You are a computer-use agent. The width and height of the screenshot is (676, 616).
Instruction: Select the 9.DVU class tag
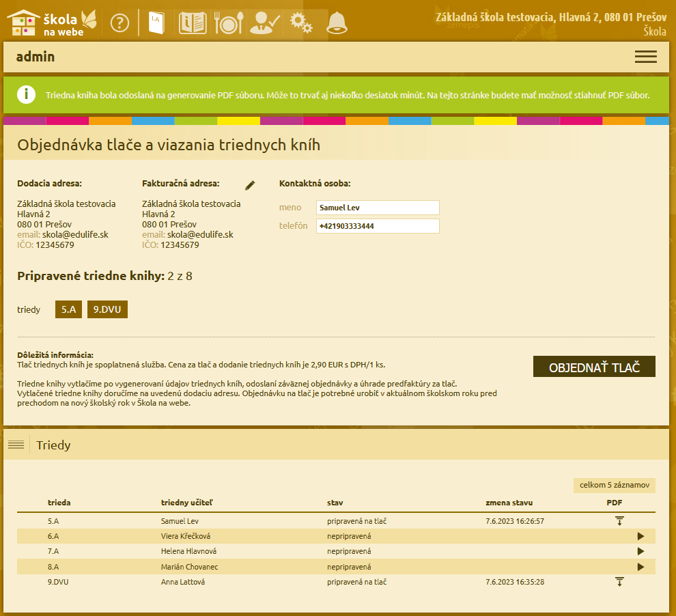pos(107,309)
